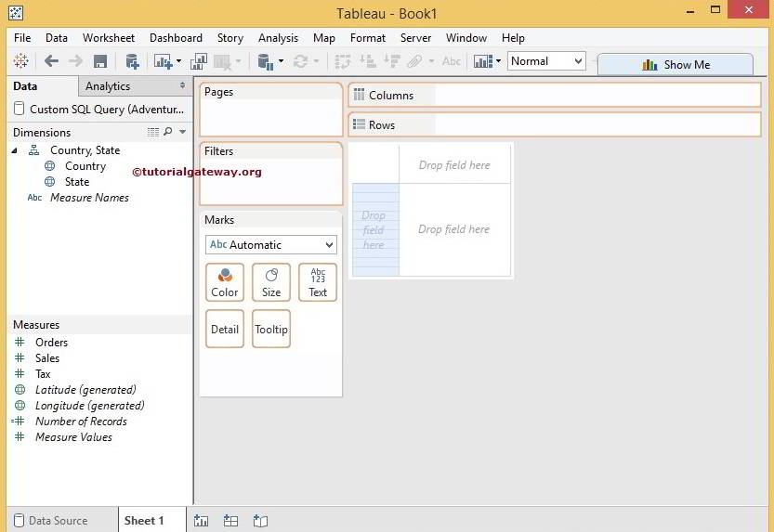Click the add new data source icon
Viewport: 774px width, 532px height.
pyautogui.click(x=132, y=61)
